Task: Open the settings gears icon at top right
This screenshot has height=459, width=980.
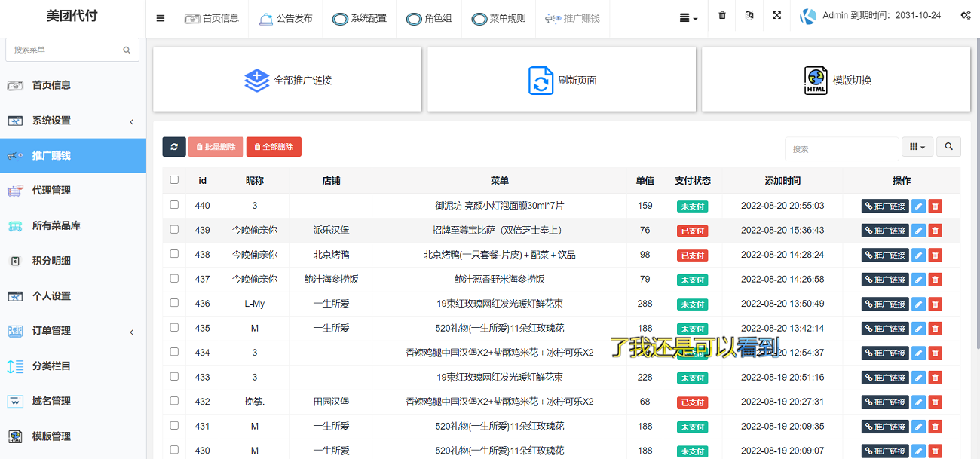Action: tap(965, 16)
